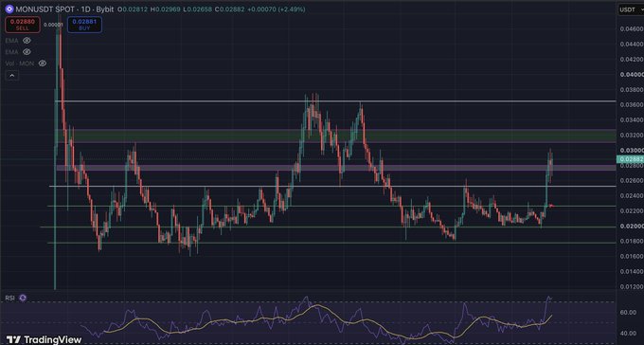Click the H0.02969 high value
This screenshot has height=345, width=644.
click(x=165, y=9)
